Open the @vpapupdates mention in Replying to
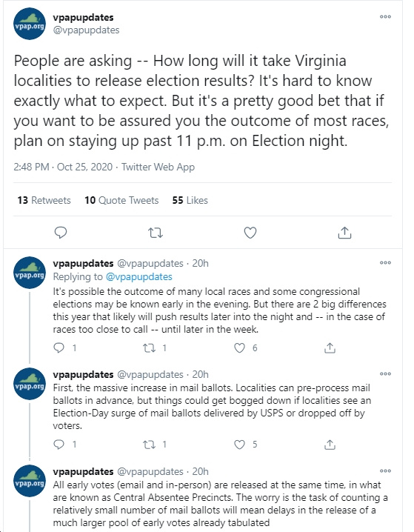The image size is (414, 532). [139, 277]
